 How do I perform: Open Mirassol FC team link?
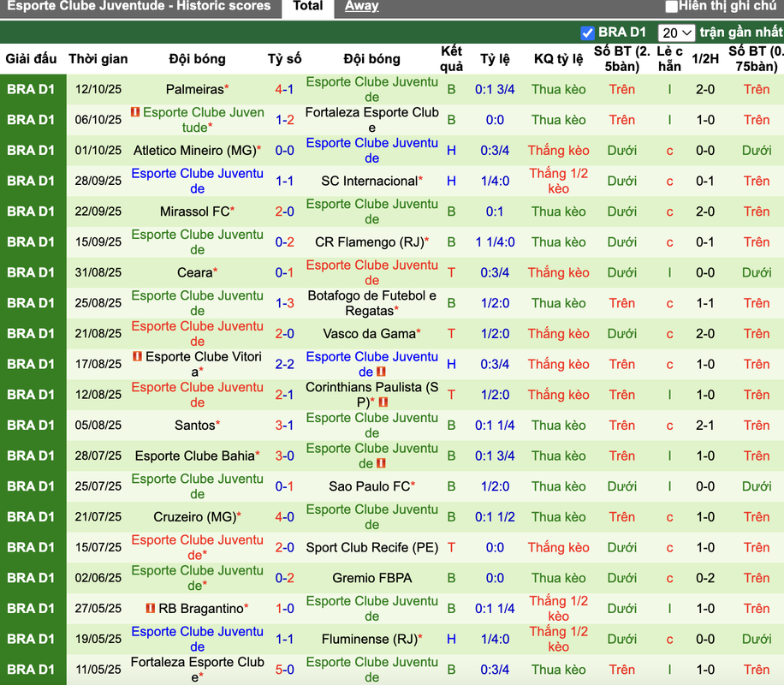pos(194,211)
